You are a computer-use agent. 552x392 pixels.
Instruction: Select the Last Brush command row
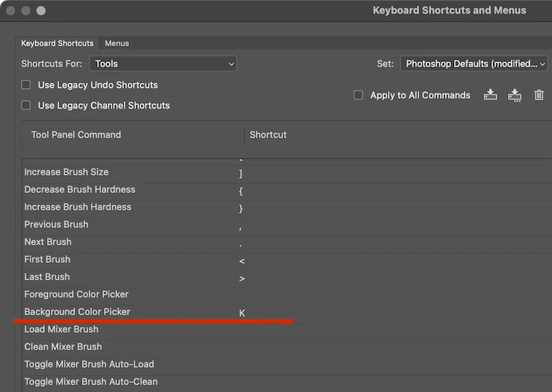287,280
